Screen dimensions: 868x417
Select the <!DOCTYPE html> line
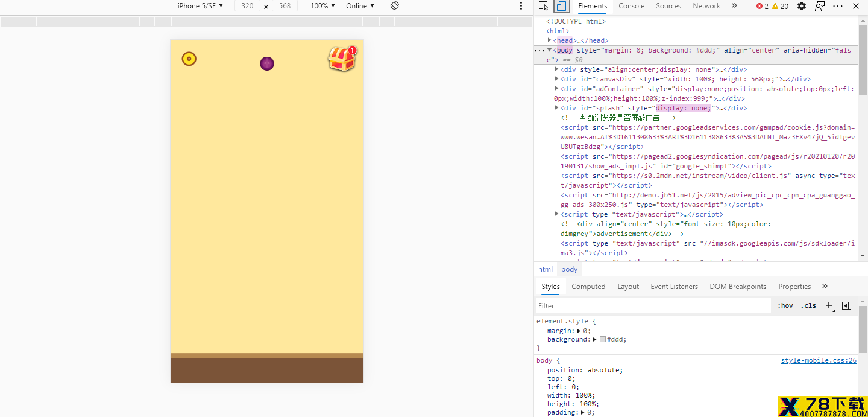[576, 21]
